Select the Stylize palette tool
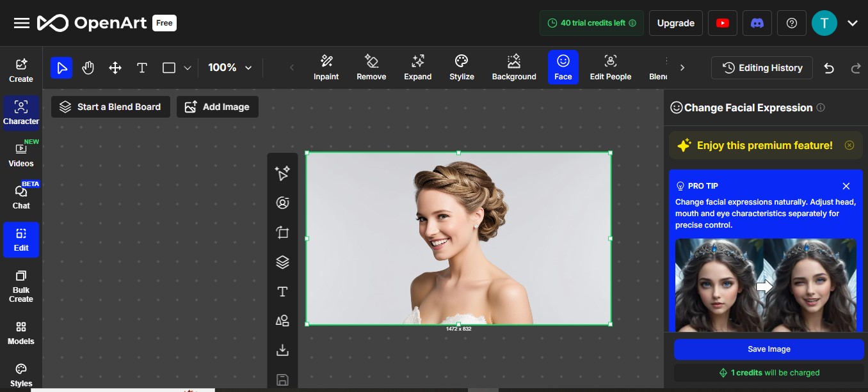 [462, 67]
